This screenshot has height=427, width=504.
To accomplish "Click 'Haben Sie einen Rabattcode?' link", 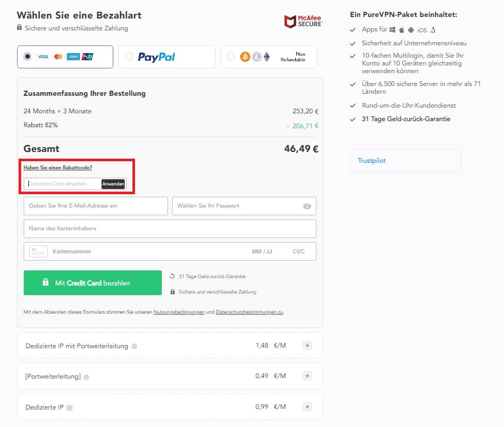I will click(x=58, y=167).
